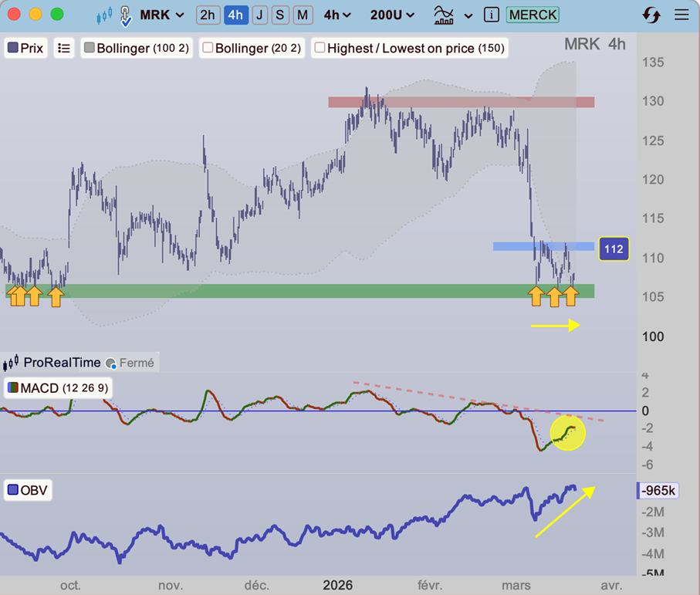This screenshot has height=595, width=700.
Task: Select the 4h timeframe tab
Action: (235, 15)
